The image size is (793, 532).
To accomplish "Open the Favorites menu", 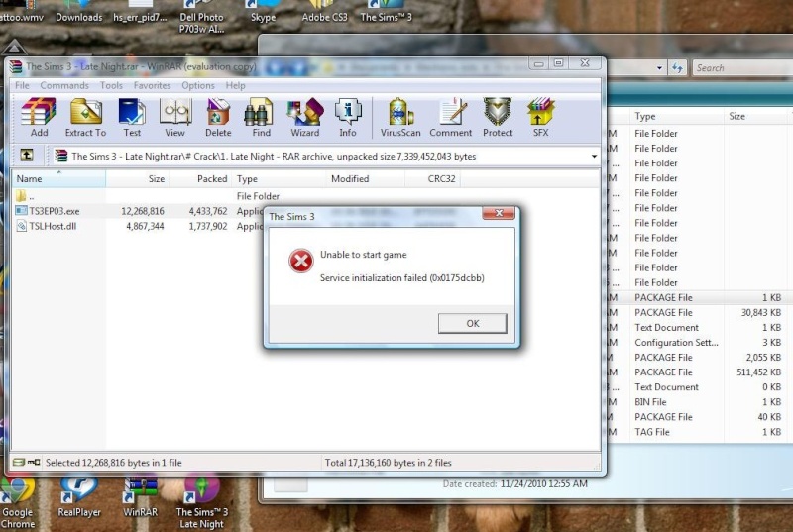I will tap(152, 85).
